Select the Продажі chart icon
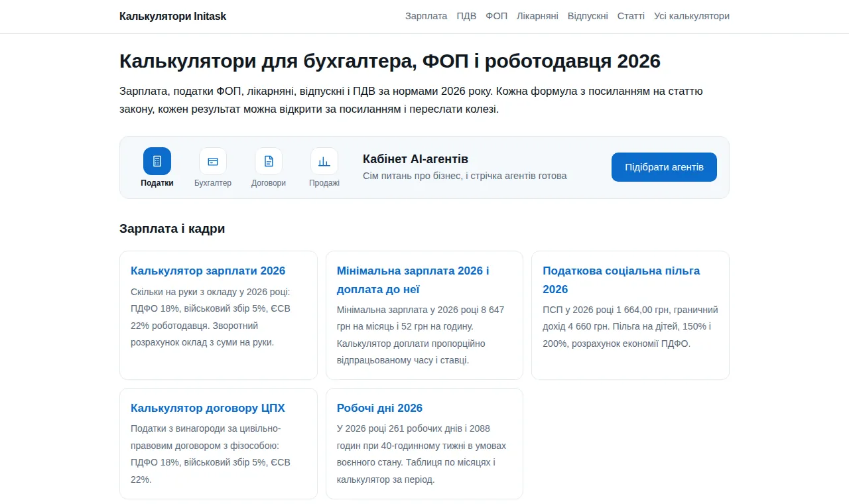849x504 pixels. 324,161
